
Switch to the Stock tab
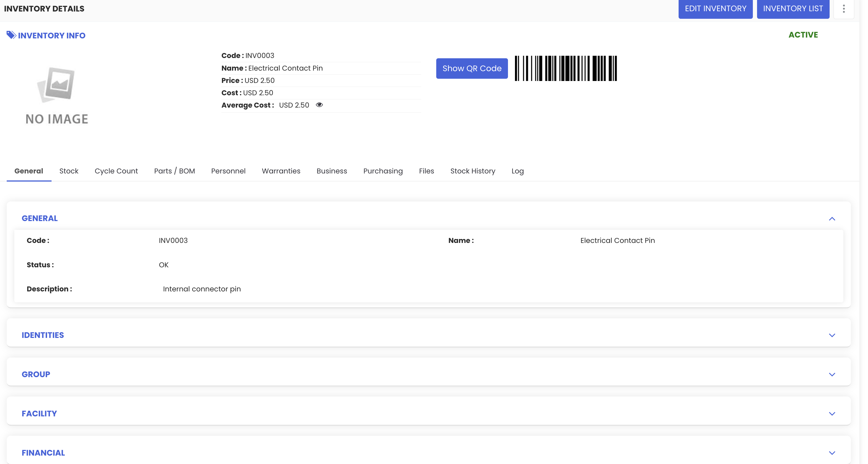coord(69,171)
